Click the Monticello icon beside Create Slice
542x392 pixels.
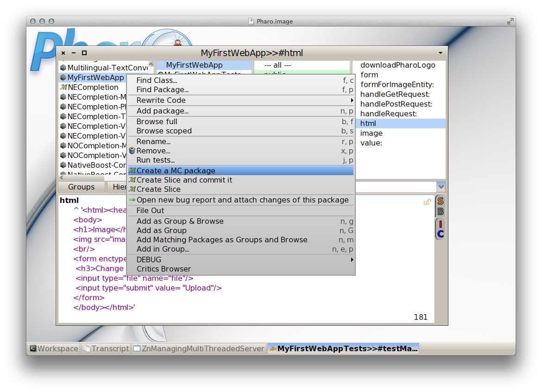coord(132,190)
